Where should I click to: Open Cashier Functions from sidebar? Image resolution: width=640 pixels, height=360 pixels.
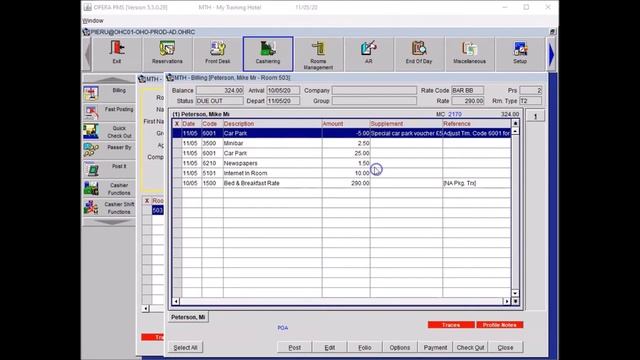109,188
